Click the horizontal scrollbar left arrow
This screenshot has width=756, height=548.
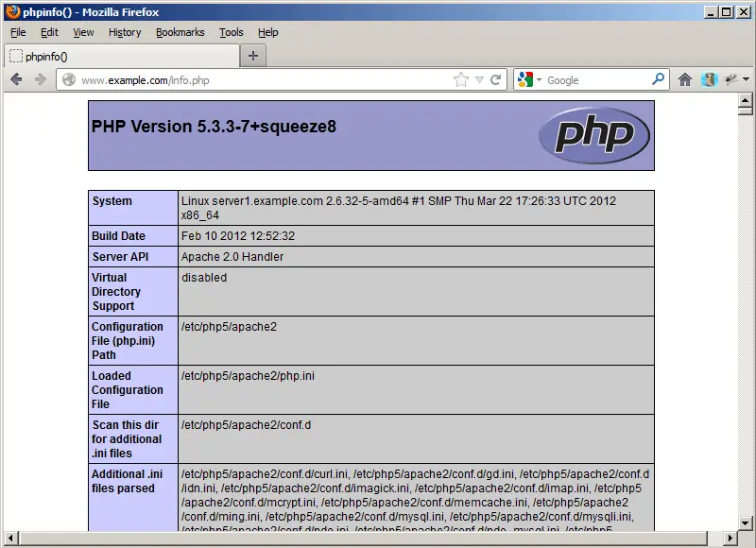point(10,538)
